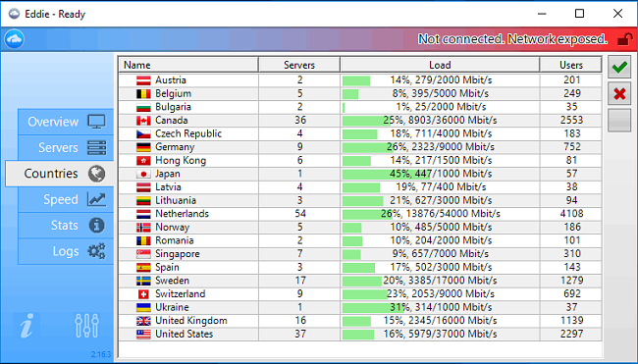This screenshot has height=364, width=638.
Task: Sort by the Name column header
Action: point(188,65)
